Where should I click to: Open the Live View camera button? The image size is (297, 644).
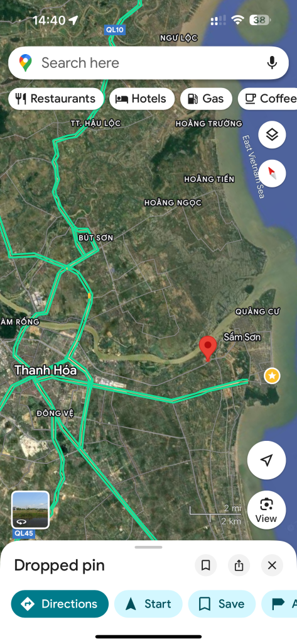point(267,509)
